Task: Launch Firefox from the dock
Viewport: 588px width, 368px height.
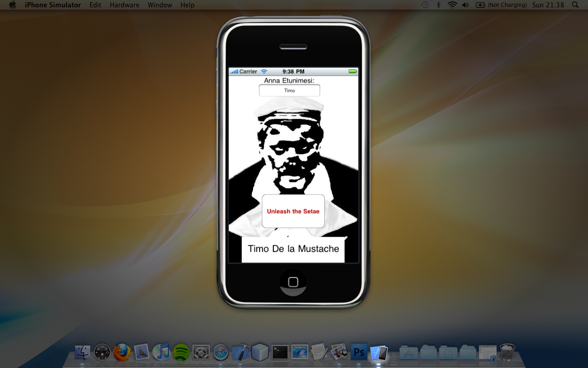Action: click(x=122, y=352)
